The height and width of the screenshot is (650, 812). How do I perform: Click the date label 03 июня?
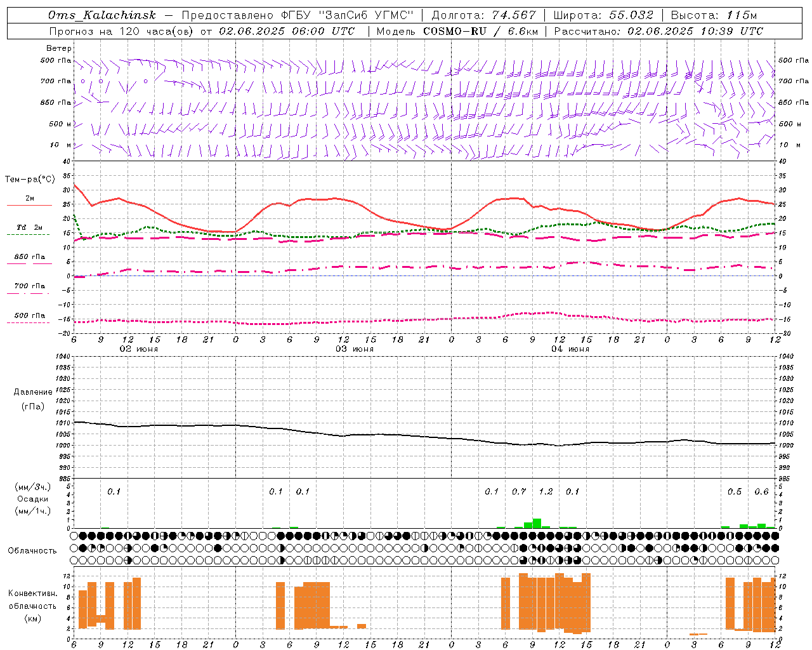(x=355, y=349)
